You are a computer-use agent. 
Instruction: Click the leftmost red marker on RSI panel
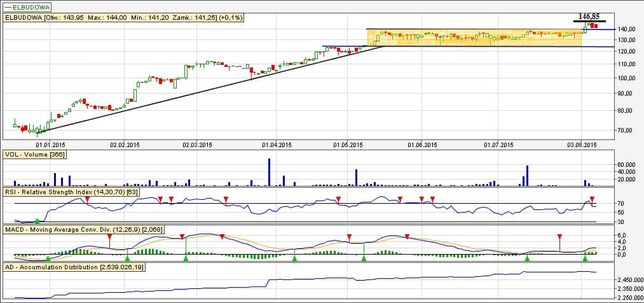88,199
